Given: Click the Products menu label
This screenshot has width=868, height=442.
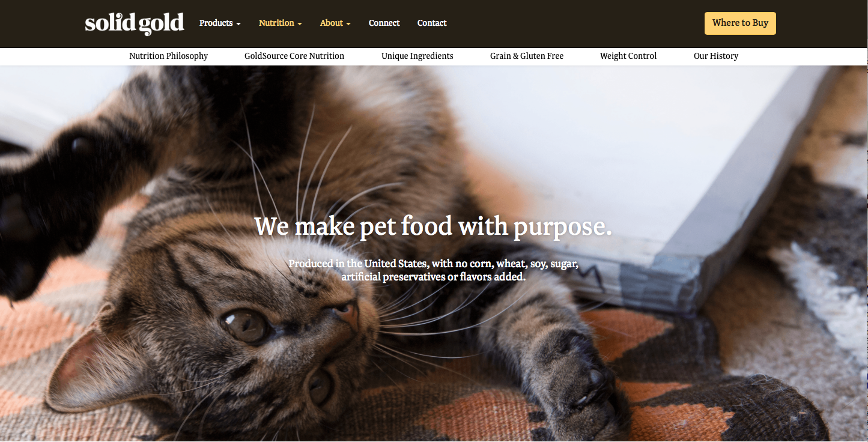Looking at the screenshot, I should pos(216,23).
